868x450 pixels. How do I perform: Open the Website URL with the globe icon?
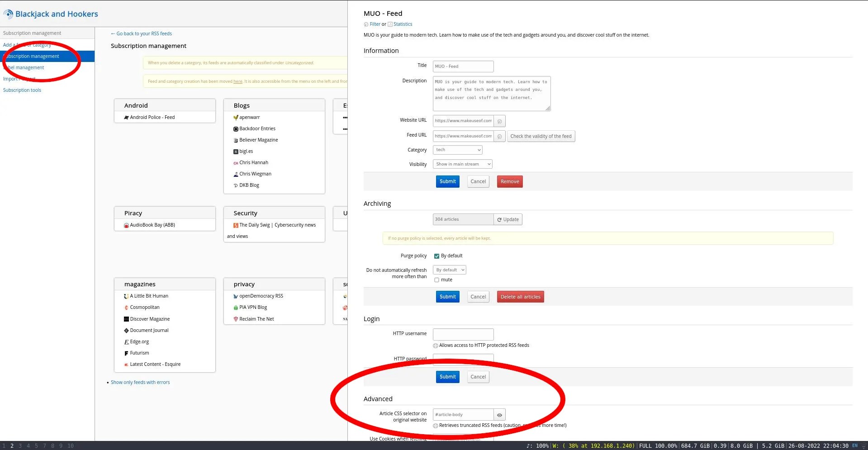(x=499, y=121)
